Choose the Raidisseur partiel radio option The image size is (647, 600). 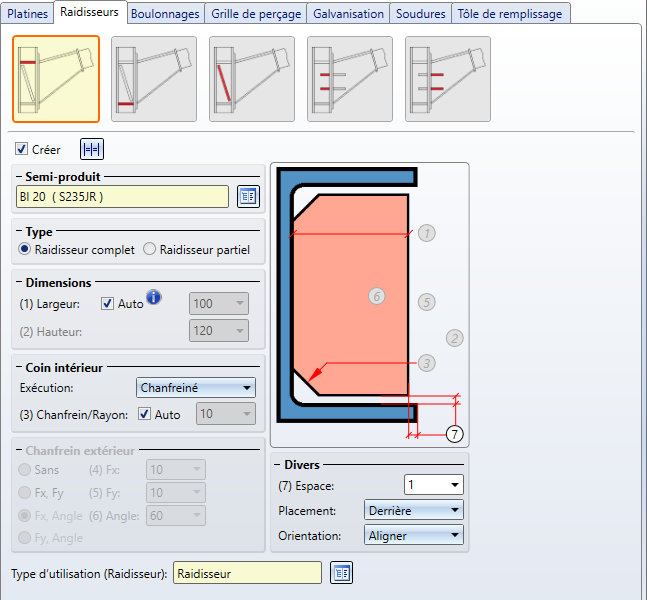pyautogui.click(x=150, y=249)
